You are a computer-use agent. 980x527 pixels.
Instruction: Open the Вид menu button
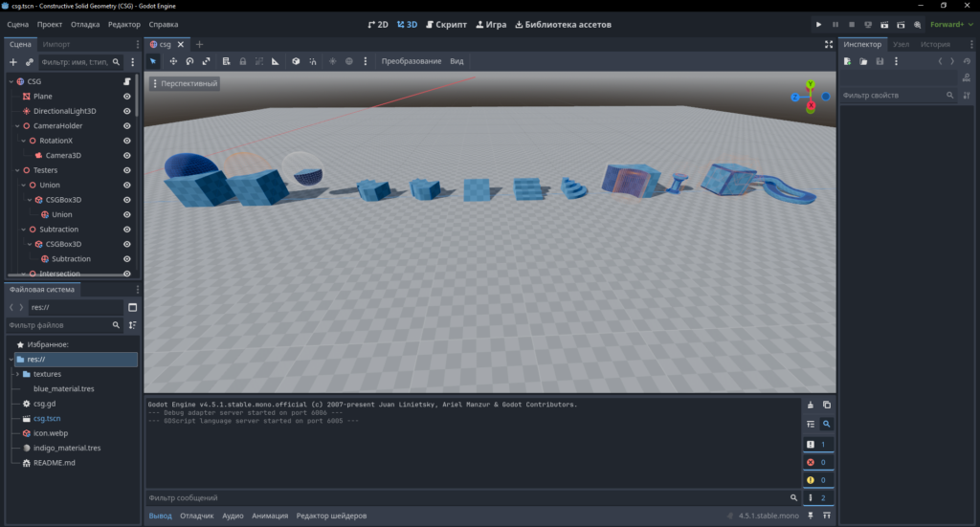[457, 61]
